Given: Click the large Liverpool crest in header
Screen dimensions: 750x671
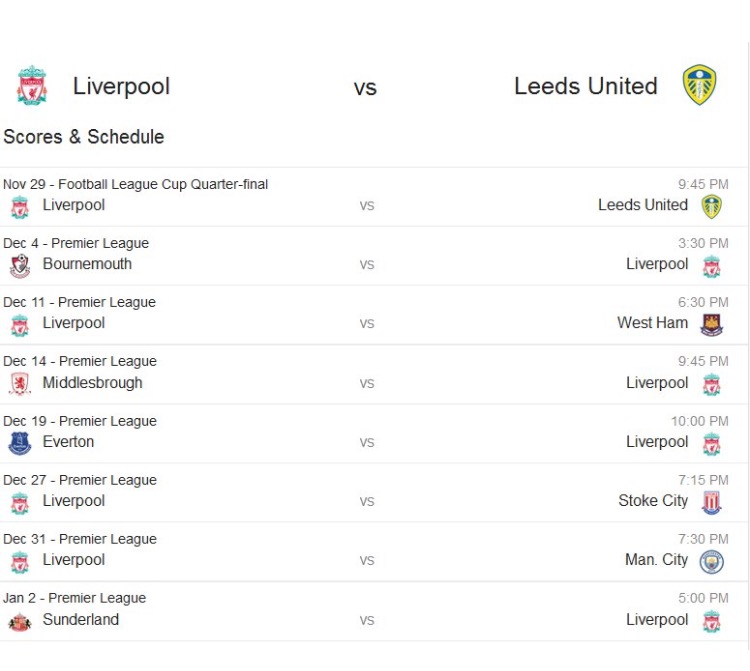Looking at the screenshot, I should [32, 86].
